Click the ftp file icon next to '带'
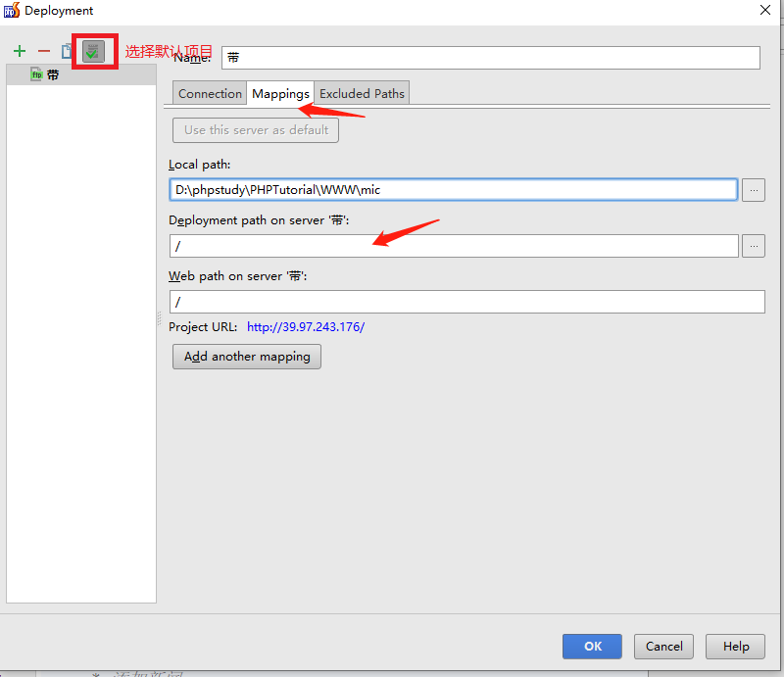 (x=36, y=75)
